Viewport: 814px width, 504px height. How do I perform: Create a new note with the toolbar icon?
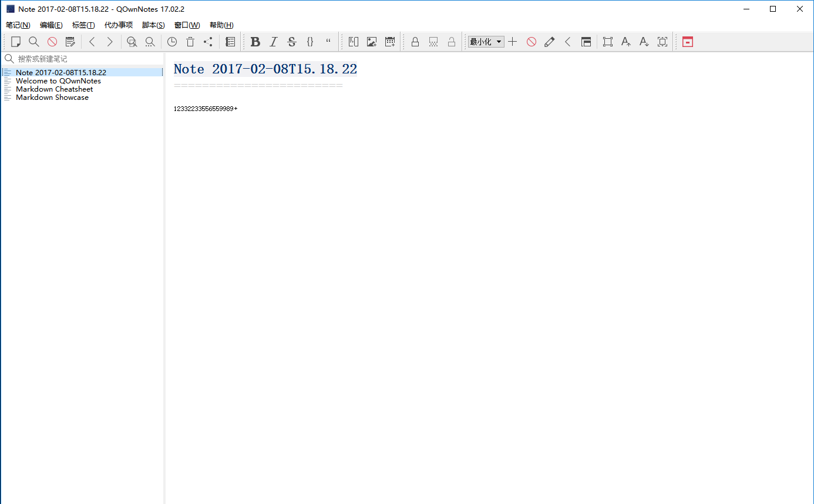pos(16,42)
